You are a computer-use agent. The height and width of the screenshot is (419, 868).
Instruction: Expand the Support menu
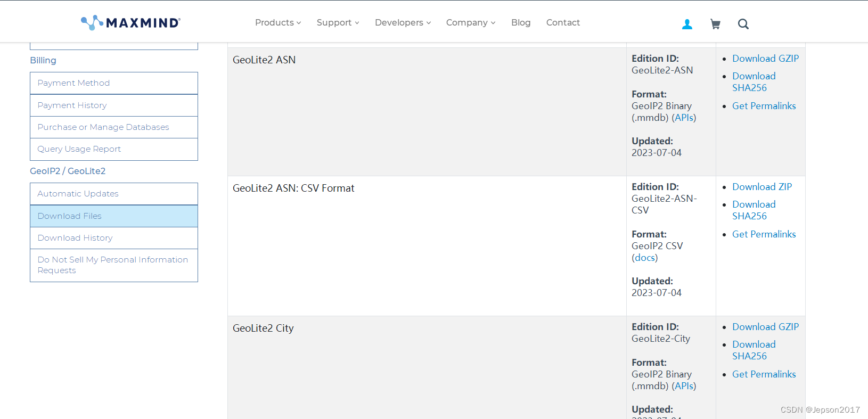click(338, 22)
